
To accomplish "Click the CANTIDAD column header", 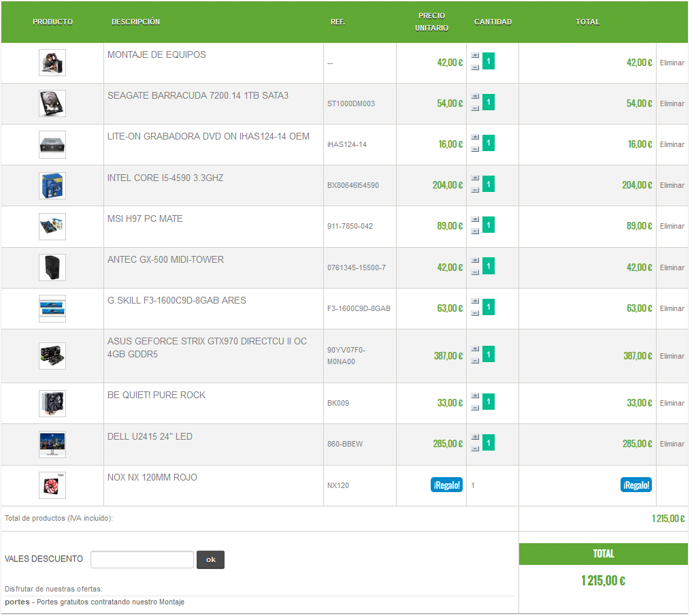I will pos(494,22).
